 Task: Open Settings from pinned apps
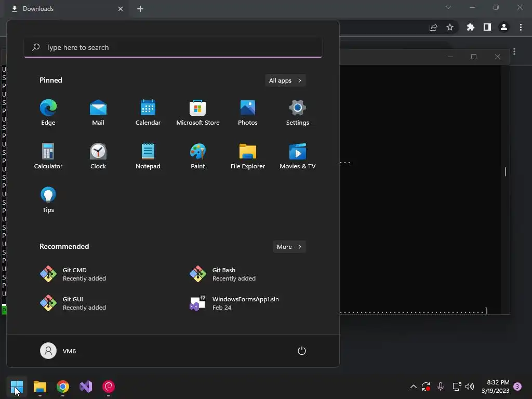(x=298, y=113)
